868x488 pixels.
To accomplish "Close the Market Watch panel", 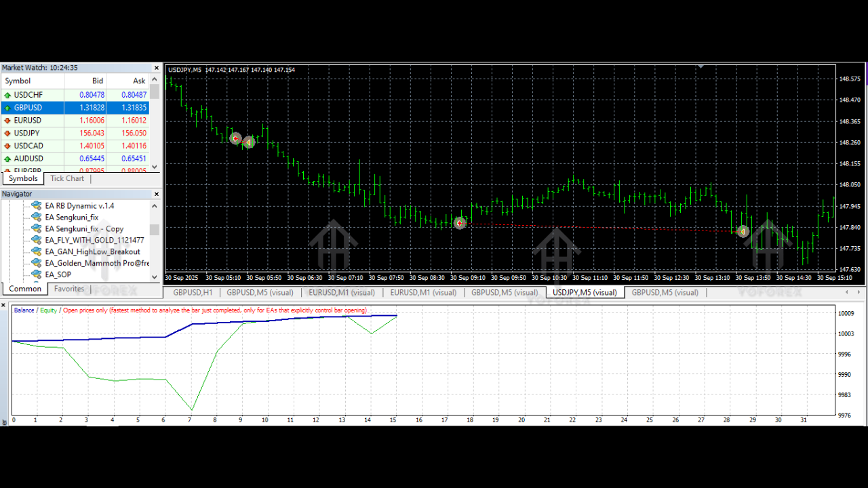I will (156, 67).
